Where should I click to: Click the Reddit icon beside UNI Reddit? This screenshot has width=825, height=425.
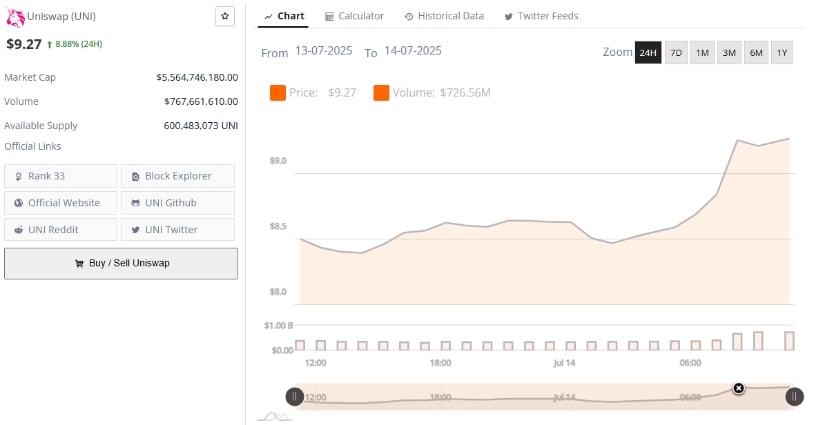(x=18, y=230)
